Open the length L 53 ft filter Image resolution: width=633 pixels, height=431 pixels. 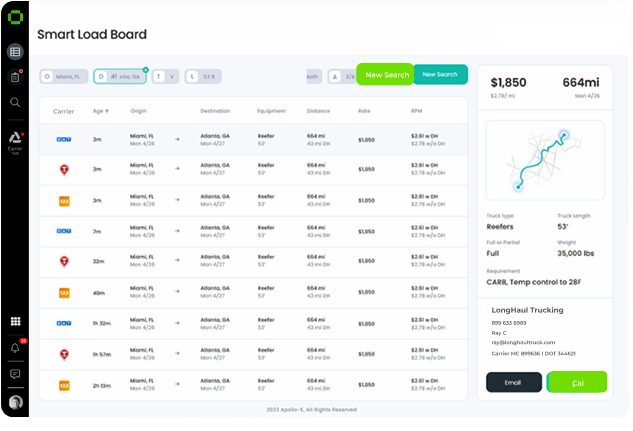(x=203, y=77)
